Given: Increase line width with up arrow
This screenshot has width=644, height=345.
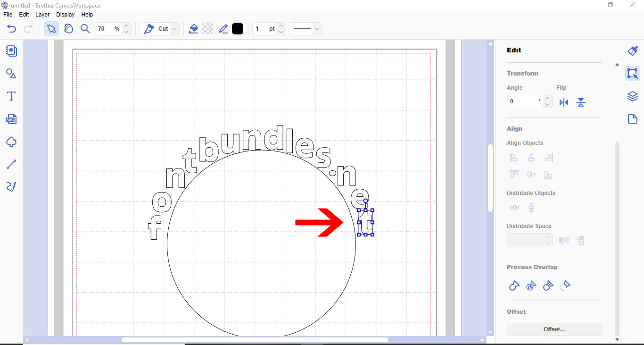Looking at the screenshot, I should [281, 26].
